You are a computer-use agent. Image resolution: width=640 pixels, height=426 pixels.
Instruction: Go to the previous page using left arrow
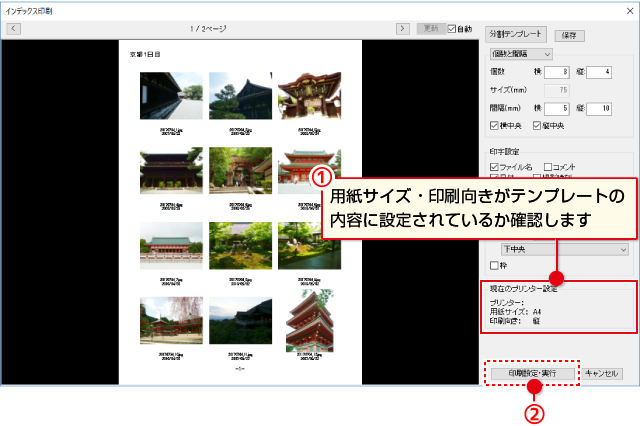(x=14, y=29)
